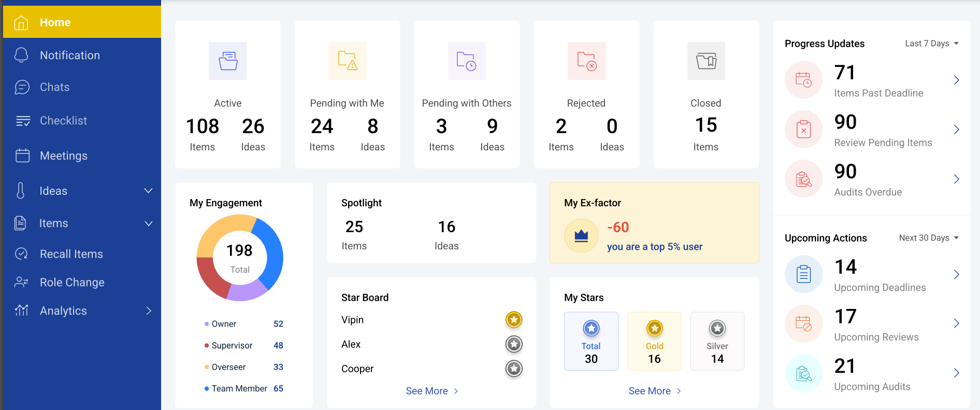Click the Upcoming Audits icon

tap(804, 373)
